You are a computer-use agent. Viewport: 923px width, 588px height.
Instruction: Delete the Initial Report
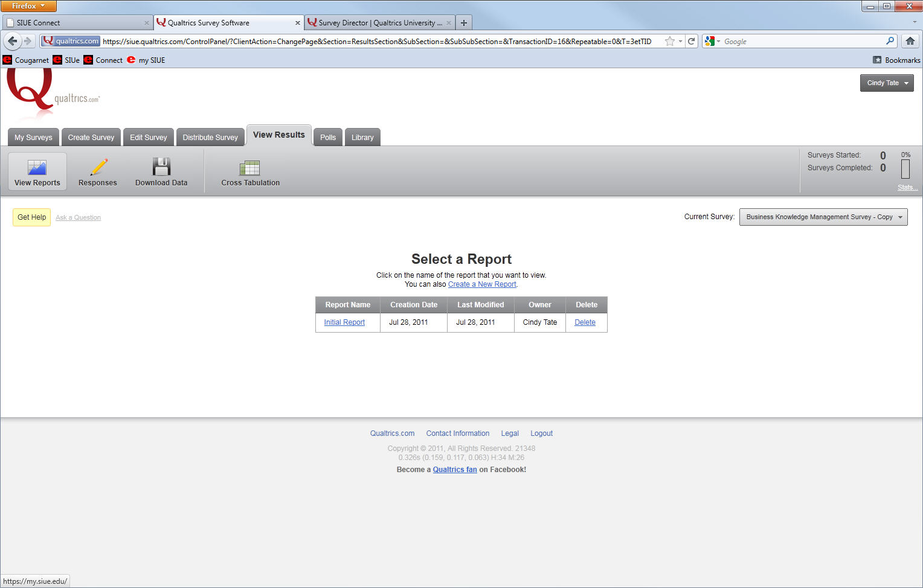[585, 322]
